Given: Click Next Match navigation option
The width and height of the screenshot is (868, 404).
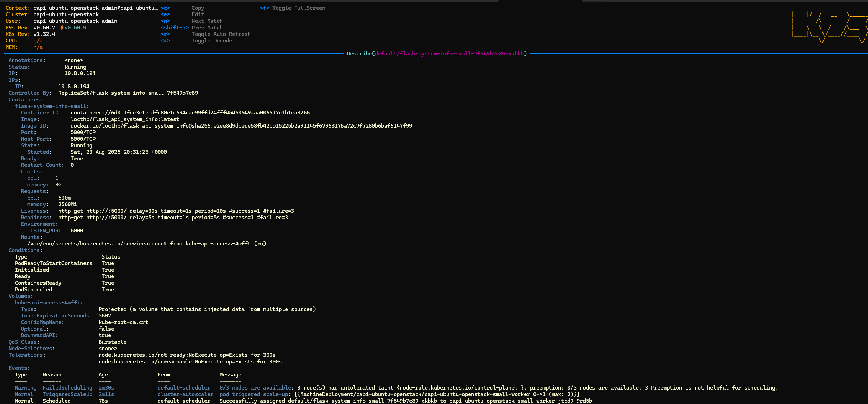Looking at the screenshot, I should pos(207,21).
